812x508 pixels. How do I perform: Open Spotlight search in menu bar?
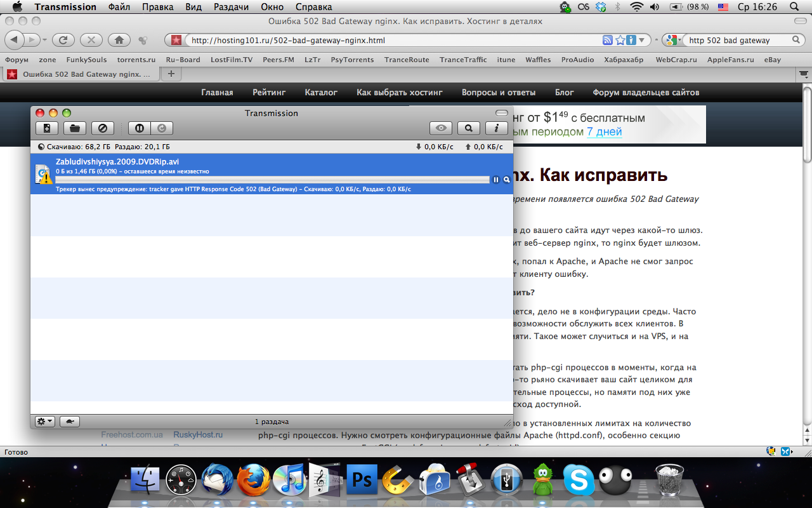coord(794,7)
